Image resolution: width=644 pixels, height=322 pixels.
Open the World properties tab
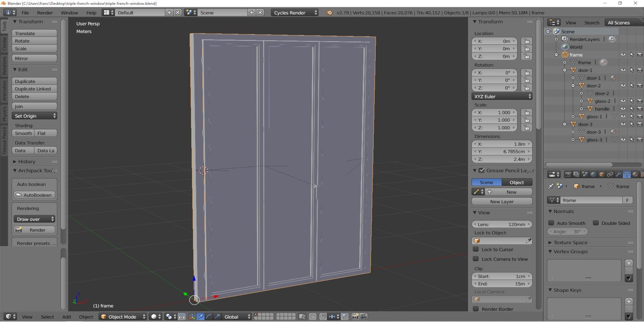click(x=593, y=174)
